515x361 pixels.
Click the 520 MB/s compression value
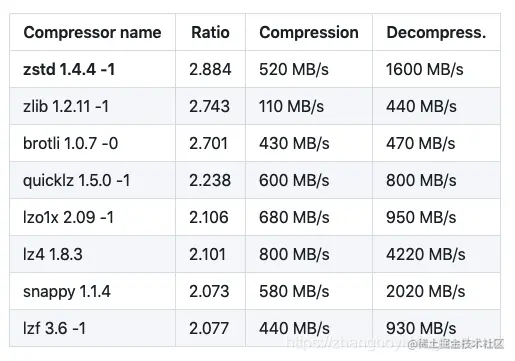[x=294, y=70]
